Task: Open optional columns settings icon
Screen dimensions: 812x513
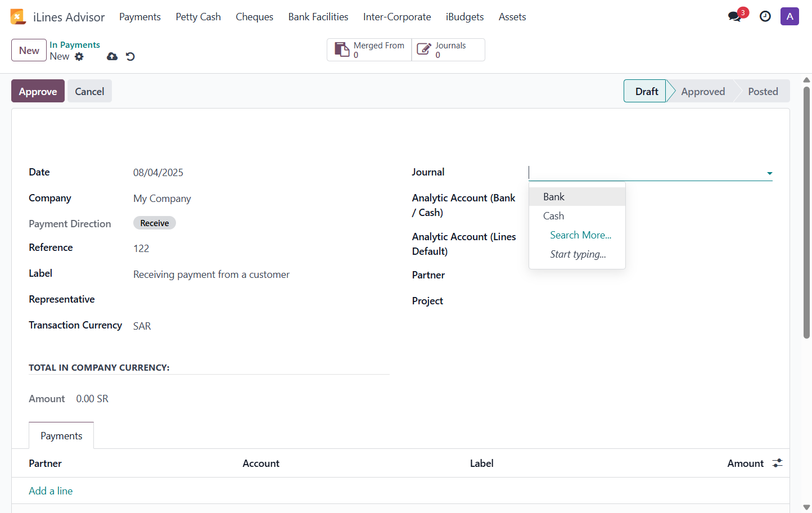Action: tap(777, 463)
